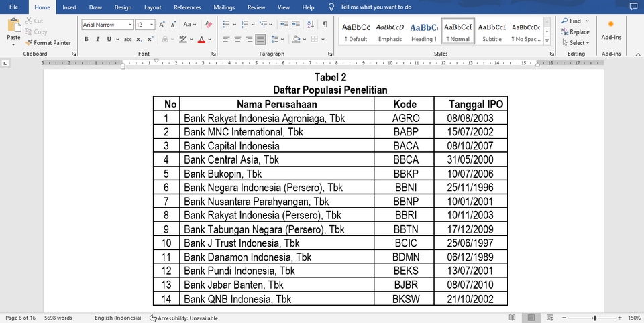
Task: Click the Paste clipboard icon
Action: coord(13,25)
